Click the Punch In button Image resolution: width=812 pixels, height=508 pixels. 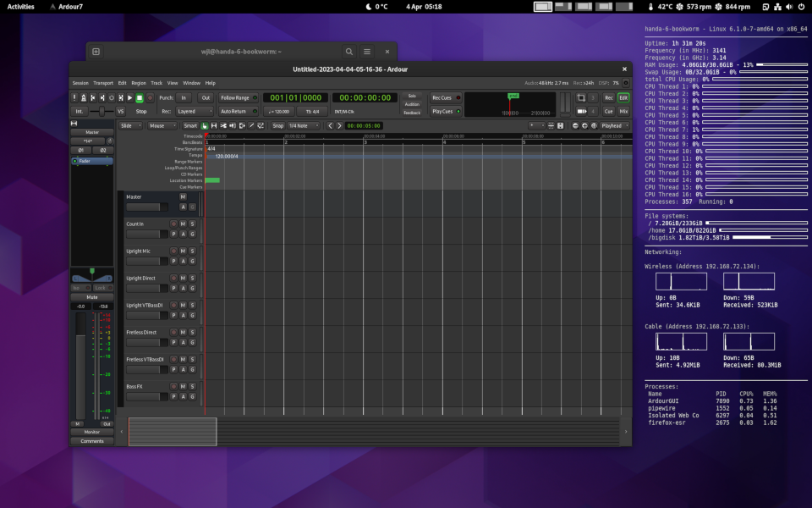pyautogui.click(x=184, y=97)
